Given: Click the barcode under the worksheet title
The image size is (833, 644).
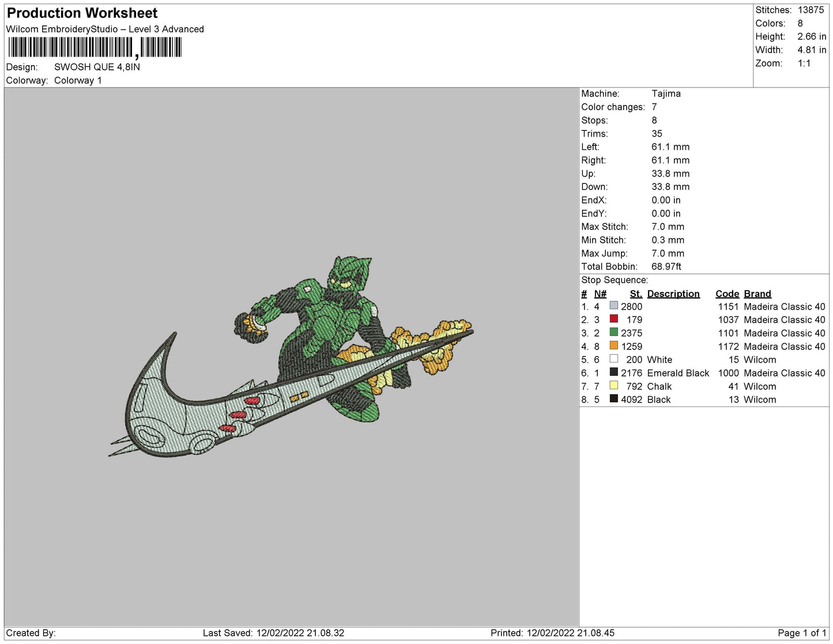Looking at the screenshot, I should pos(95,47).
